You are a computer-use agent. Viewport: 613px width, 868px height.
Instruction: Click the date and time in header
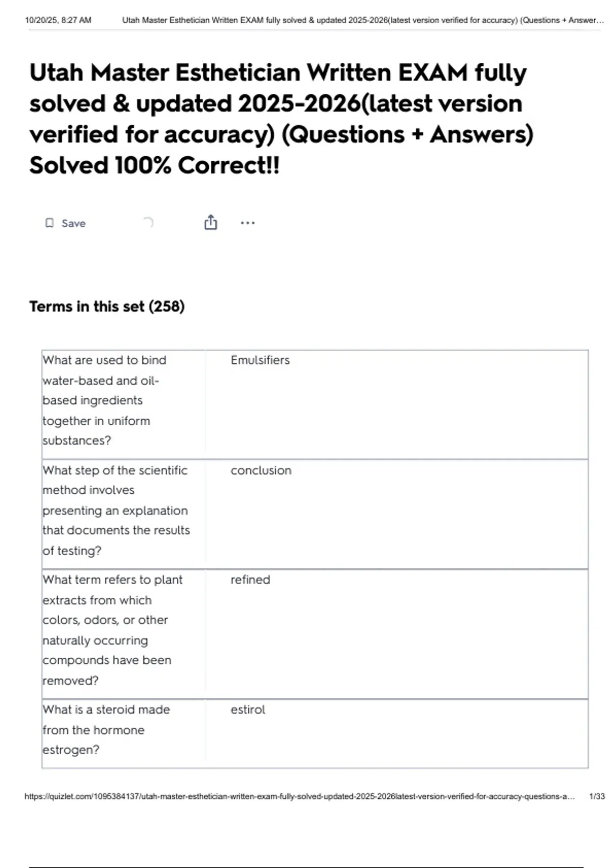coord(58,20)
